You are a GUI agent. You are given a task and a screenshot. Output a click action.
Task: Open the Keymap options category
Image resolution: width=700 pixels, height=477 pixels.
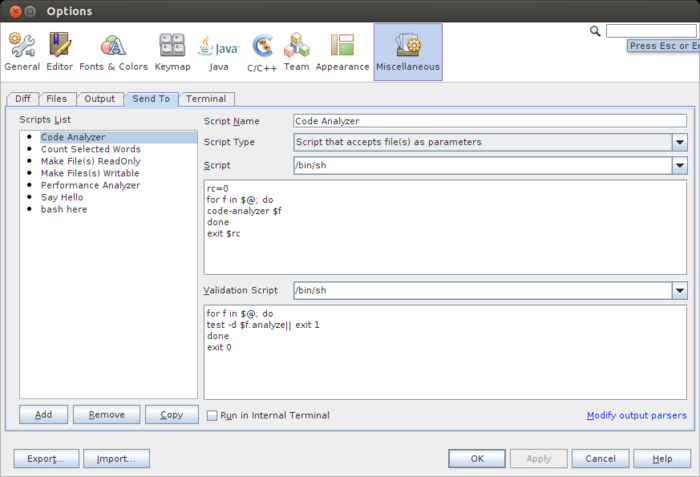click(x=172, y=52)
